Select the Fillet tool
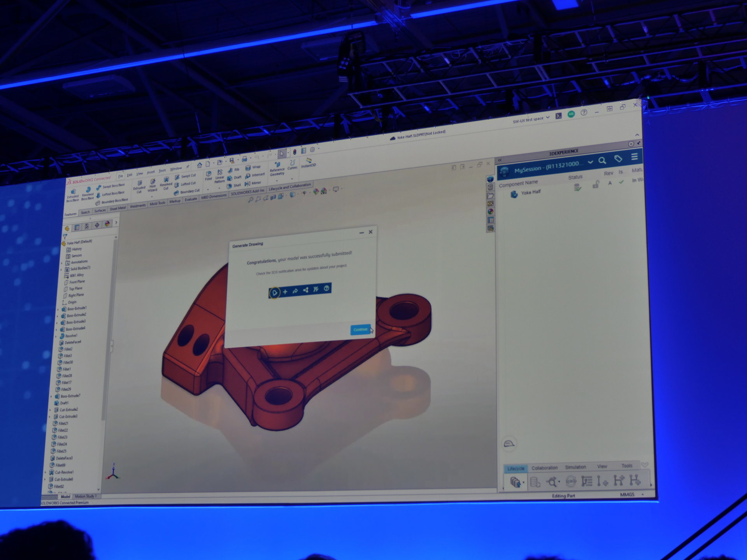The image size is (747, 560). click(209, 176)
